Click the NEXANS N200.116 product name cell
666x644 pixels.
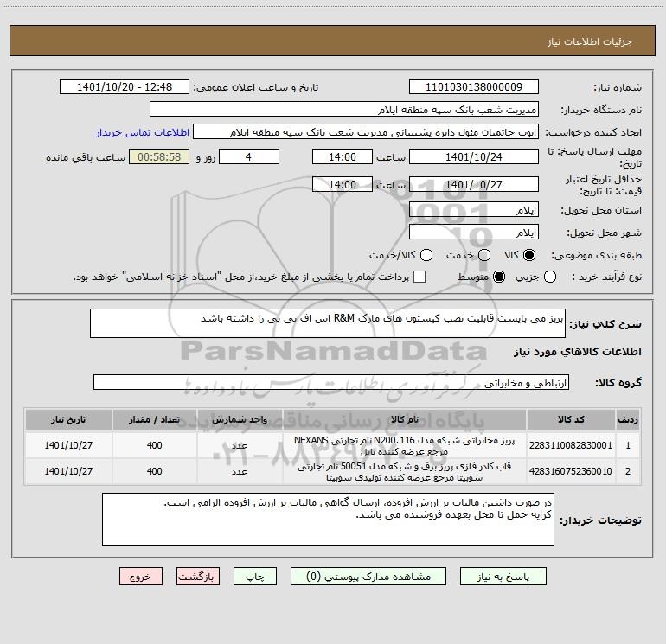click(x=405, y=445)
